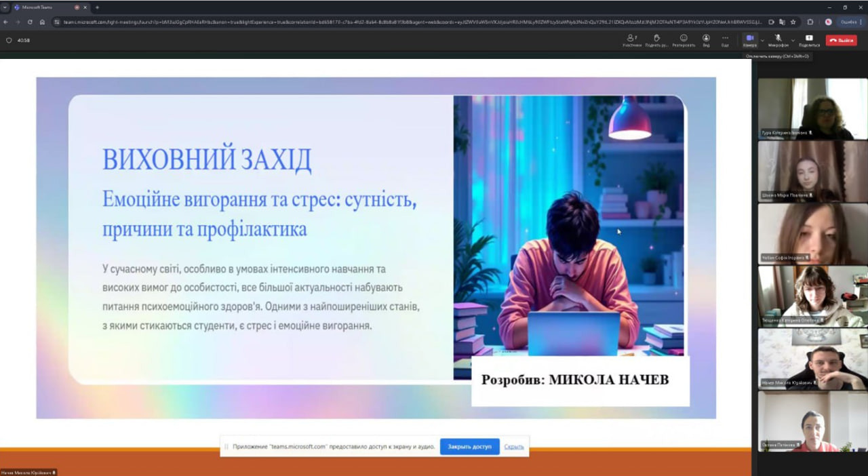Open the Вид (view) options
The image size is (868, 476).
pyautogui.click(x=706, y=40)
